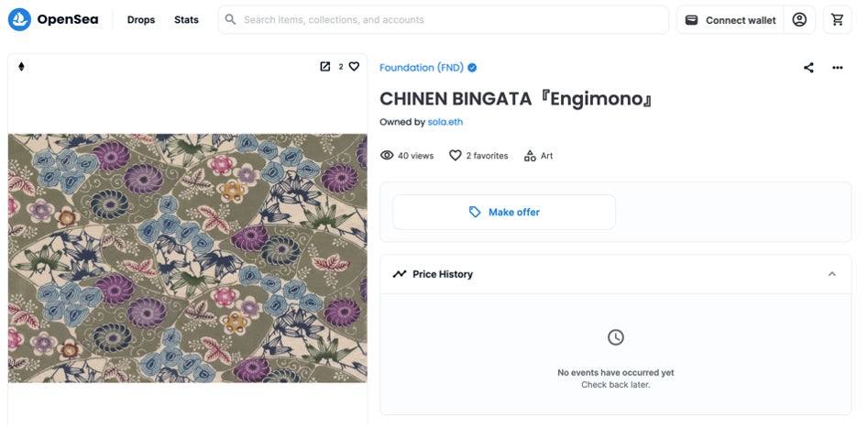Open the shopping cart icon
Screen dimensions: 868x428
point(838,19)
